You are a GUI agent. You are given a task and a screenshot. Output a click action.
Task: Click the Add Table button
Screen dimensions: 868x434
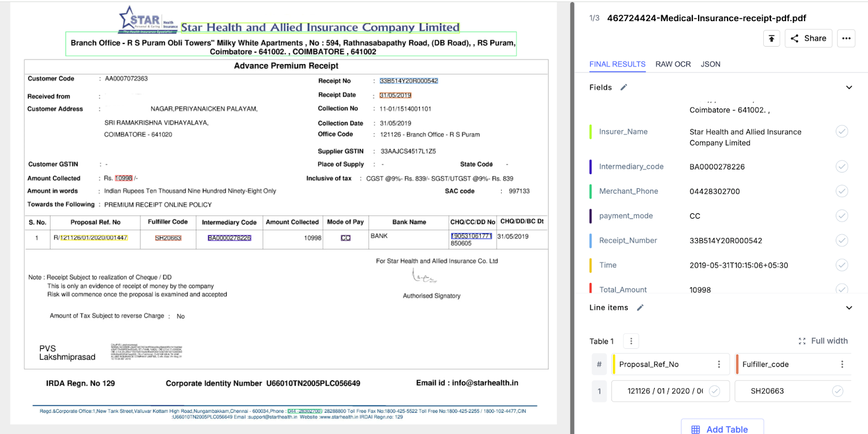pos(722,427)
